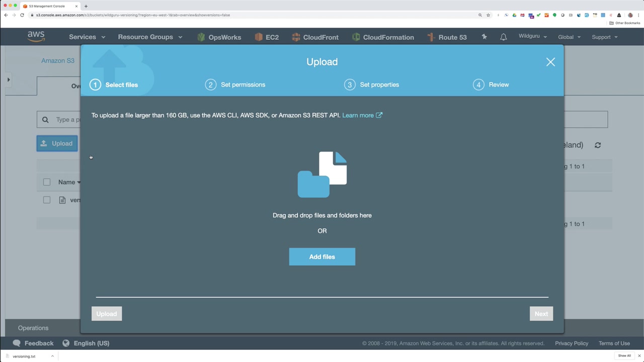
Task: Click the Feedback speech bubble icon
Action: pyautogui.click(x=17, y=343)
